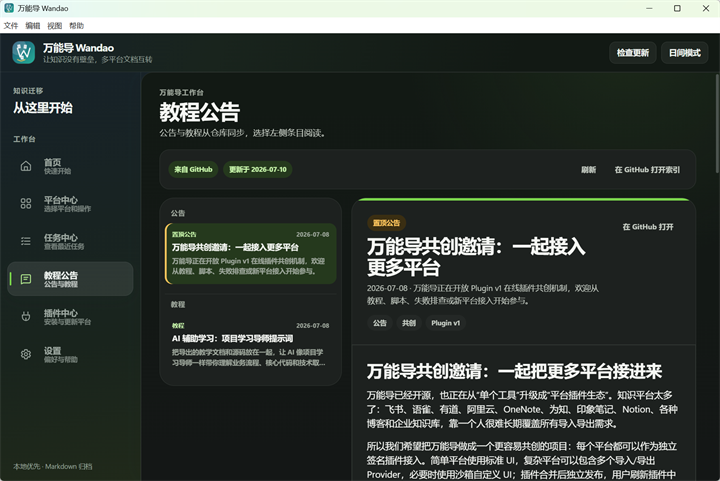Click the Wandao logo icon in header
This screenshot has height=481, width=720.
pyautogui.click(x=23, y=52)
